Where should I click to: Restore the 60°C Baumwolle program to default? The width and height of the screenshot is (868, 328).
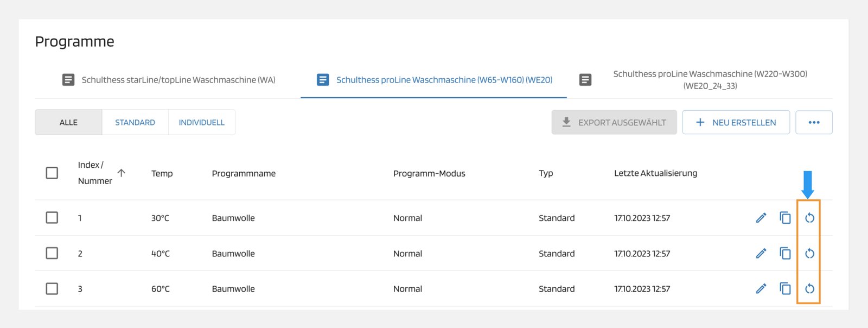coord(809,288)
